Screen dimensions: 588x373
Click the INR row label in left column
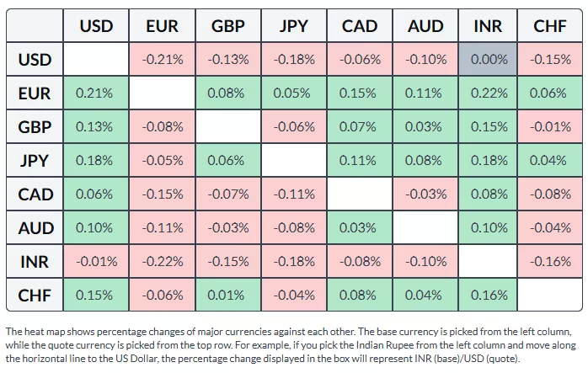[x=35, y=262]
